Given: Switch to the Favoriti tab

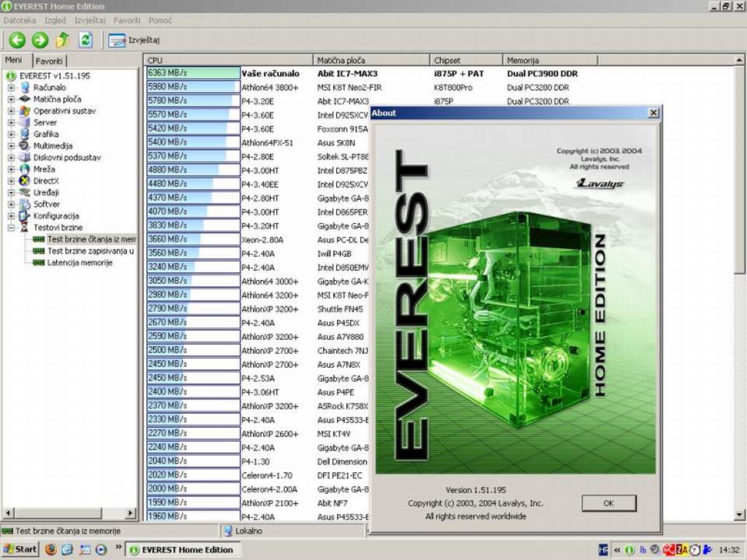Looking at the screenshot, I should [x=49, y=61].
